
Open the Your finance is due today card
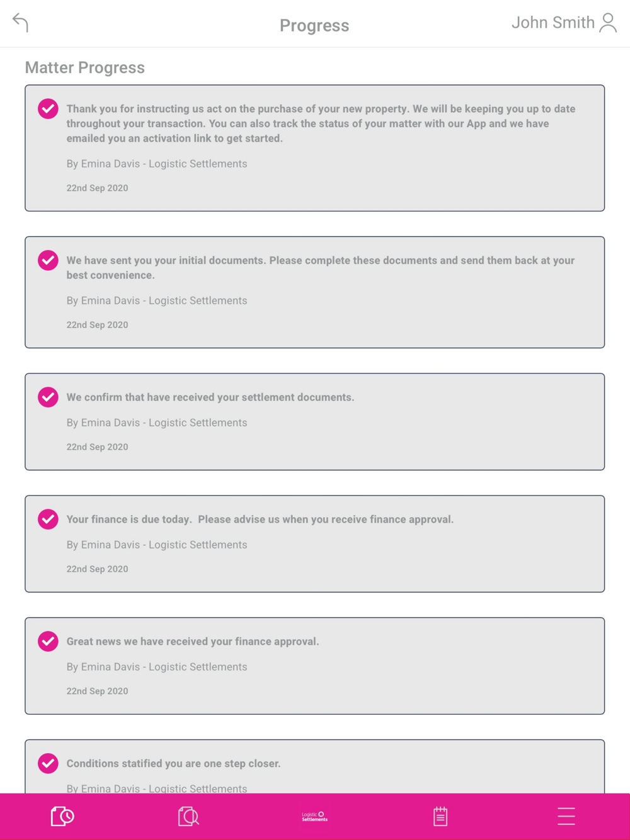315,543
